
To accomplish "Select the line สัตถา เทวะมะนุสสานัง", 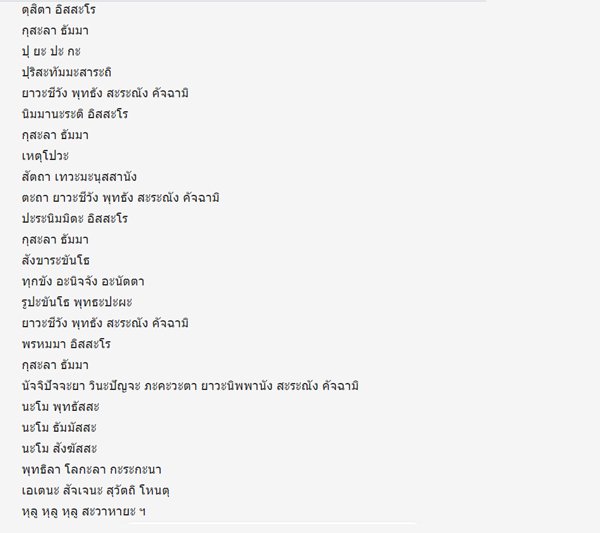I will click(x=79, y=176).
